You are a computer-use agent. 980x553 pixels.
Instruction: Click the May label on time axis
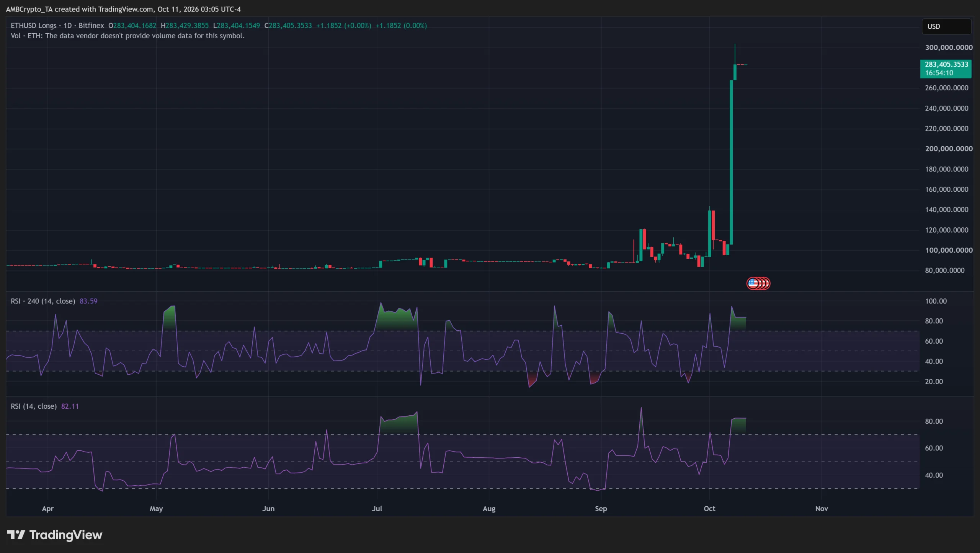click(156, 509)
